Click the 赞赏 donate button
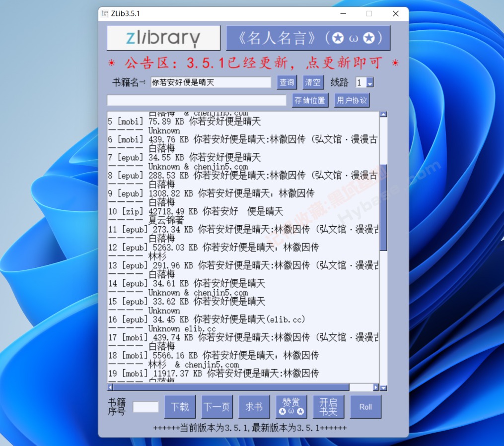This screenshot has width=504, height=446. (x=291, y=407)
